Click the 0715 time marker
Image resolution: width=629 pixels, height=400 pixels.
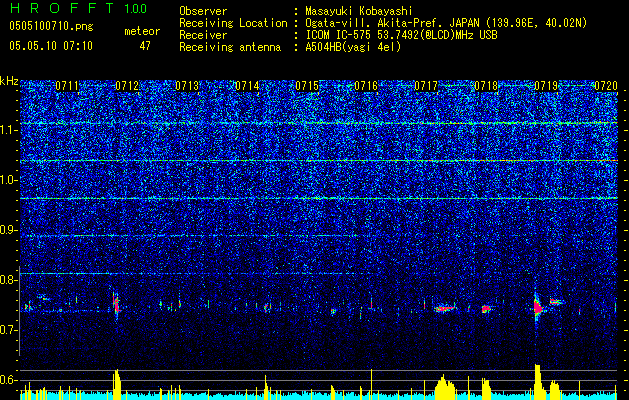(x=307, y=86)
